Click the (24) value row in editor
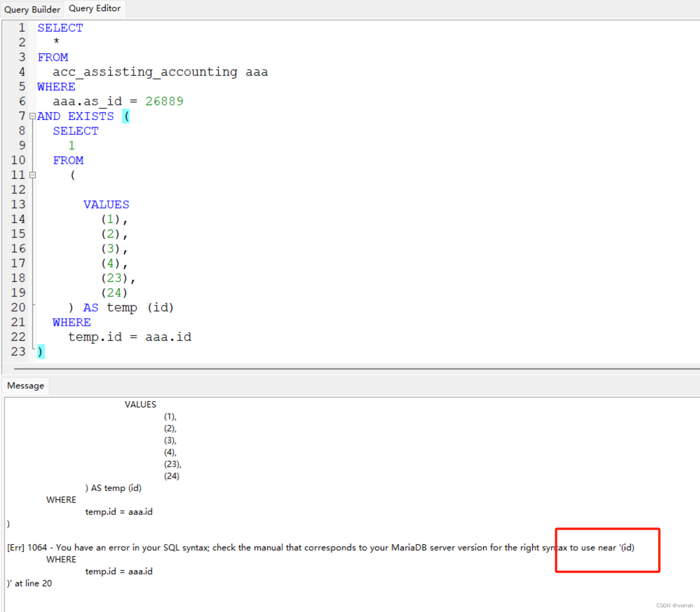The height and width of the screenshot is (612, 700). [114, 293]
